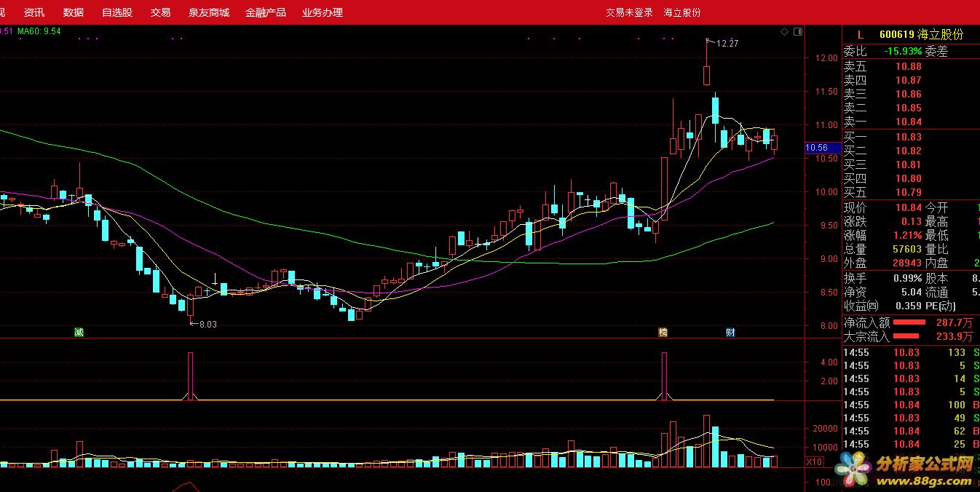Click the 现价 value 10.84

[x=909, y=207]
